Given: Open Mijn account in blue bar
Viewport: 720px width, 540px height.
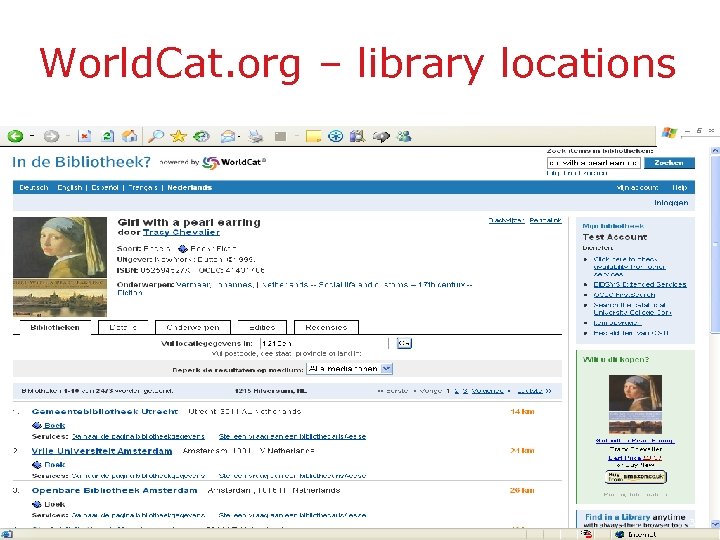Looking at the screenshot, I should point(637,187).
